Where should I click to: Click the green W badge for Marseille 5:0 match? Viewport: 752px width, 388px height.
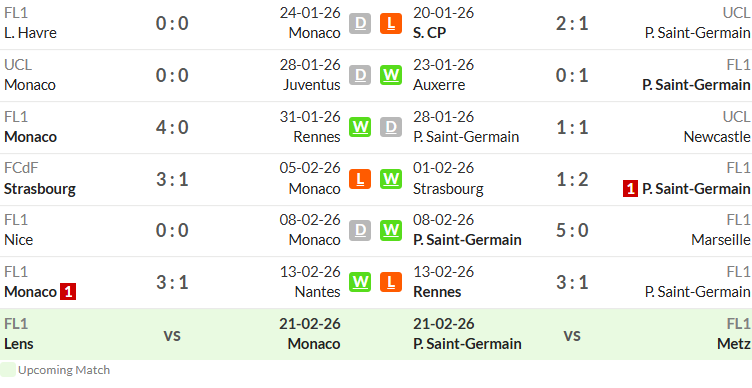coord(391,231)
